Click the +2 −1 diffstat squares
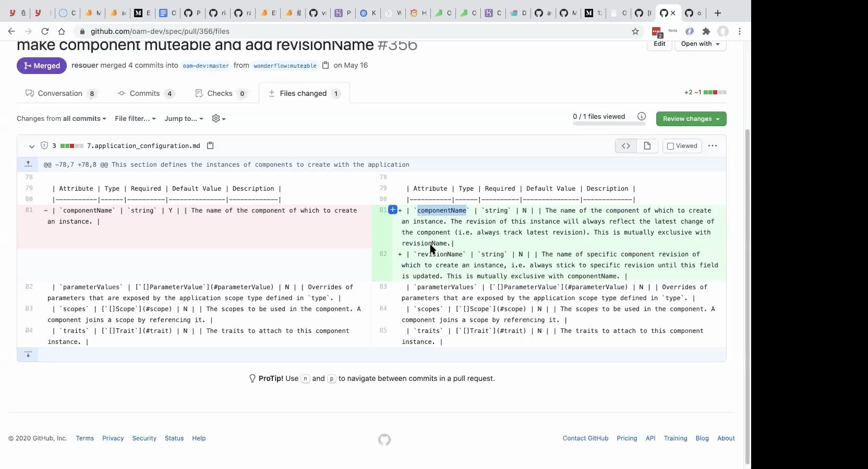The image size is (868, 469). [x=715, y=92]
